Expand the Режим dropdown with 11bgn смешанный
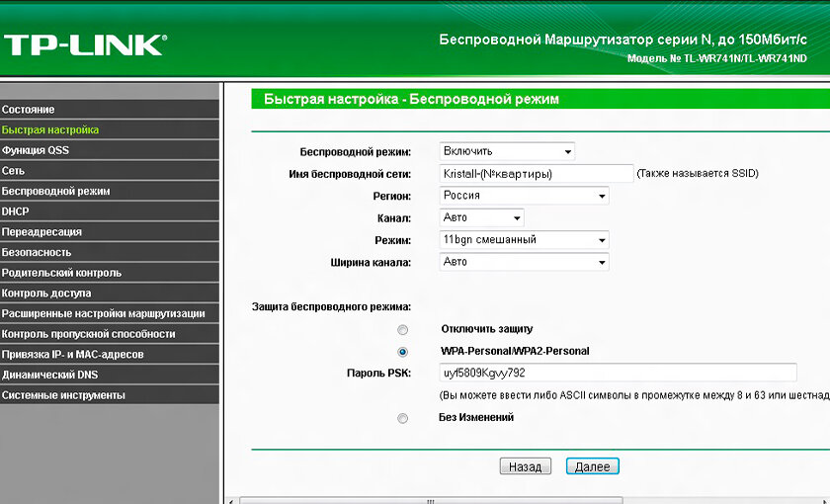 [524, 240]
